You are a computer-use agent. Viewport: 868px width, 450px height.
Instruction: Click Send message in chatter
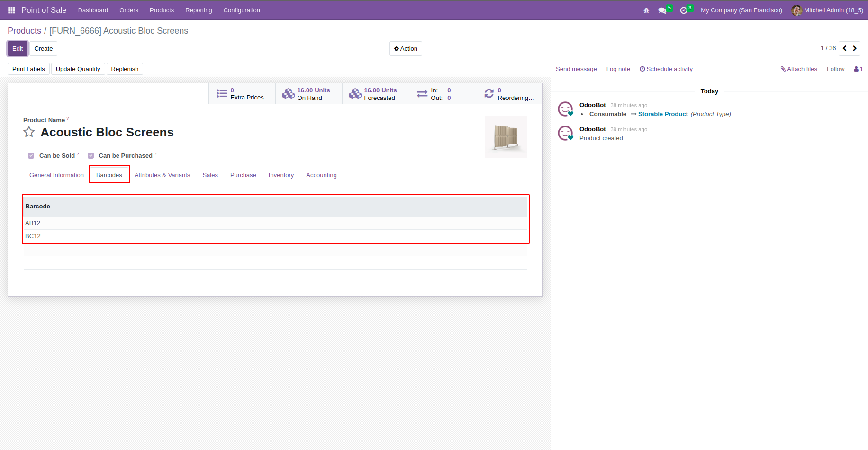[576, 69]
